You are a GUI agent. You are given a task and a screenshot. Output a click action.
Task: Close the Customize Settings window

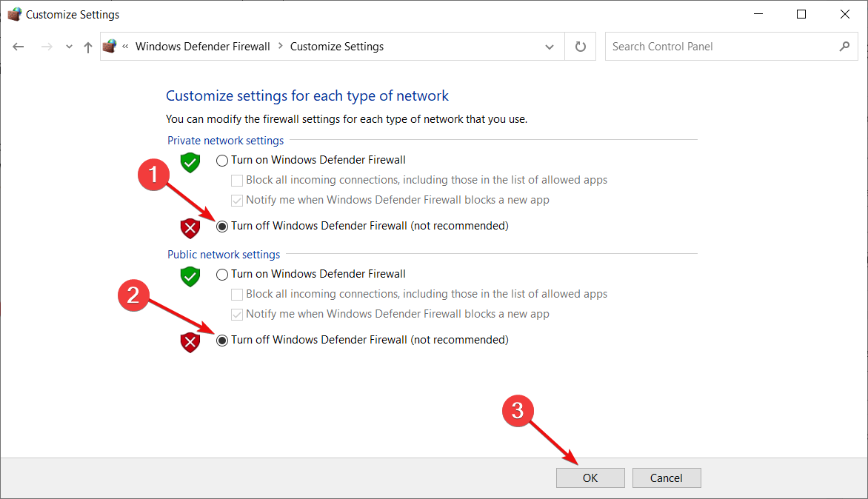845,14
